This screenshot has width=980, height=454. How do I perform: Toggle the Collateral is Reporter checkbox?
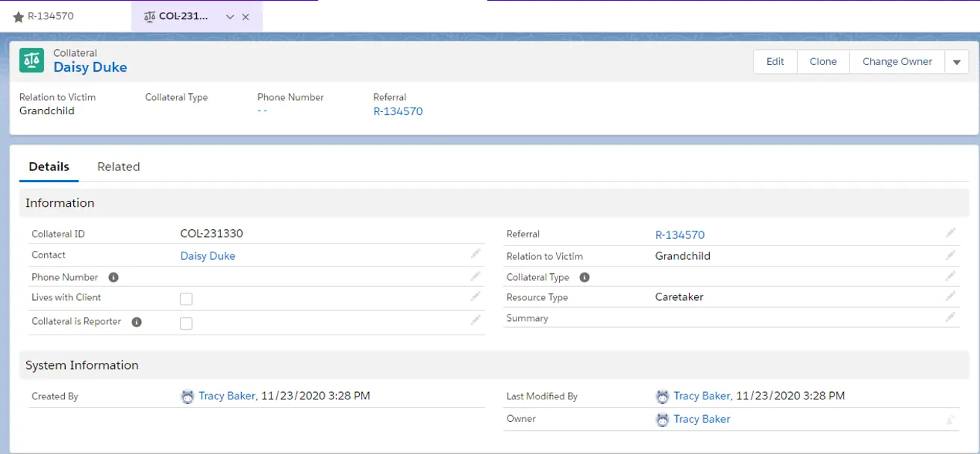(187, 323)
